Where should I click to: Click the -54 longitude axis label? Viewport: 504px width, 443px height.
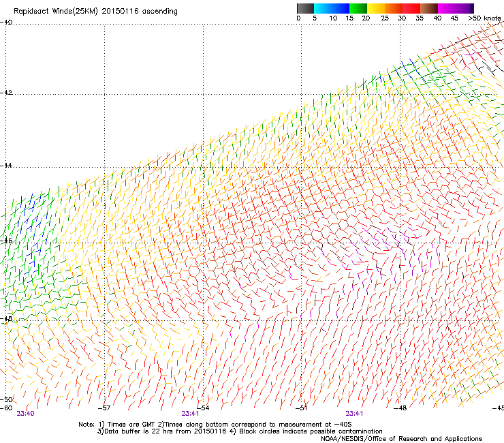pyautogui.click(x=203, y=408)
